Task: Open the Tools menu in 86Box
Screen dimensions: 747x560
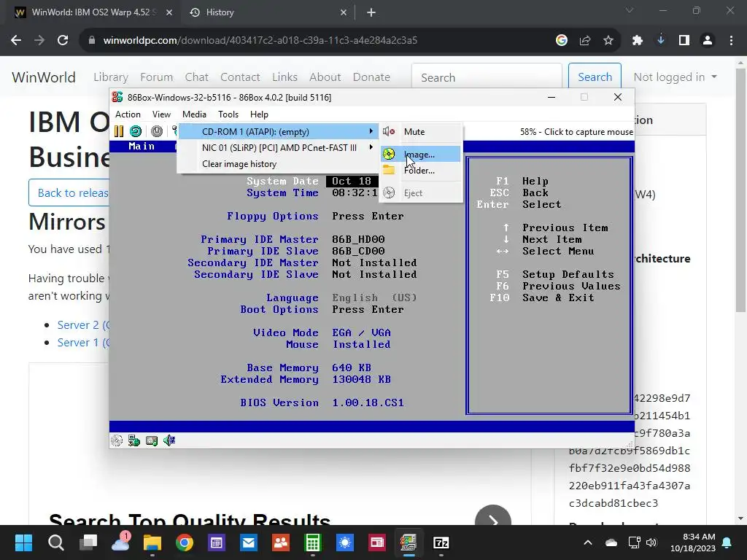Action: tap(228, 114)
